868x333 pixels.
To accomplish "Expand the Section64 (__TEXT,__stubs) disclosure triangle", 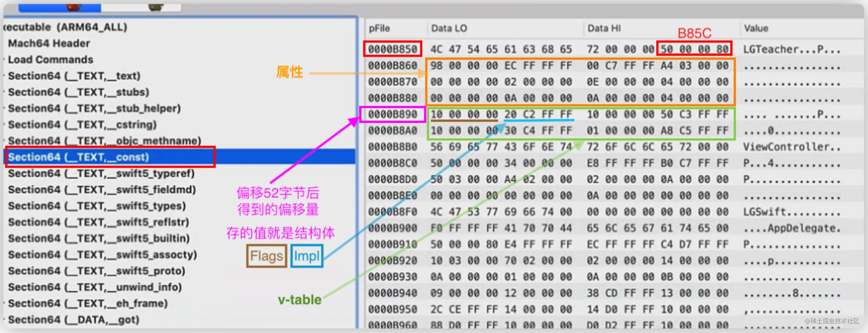I will (4, 92).
